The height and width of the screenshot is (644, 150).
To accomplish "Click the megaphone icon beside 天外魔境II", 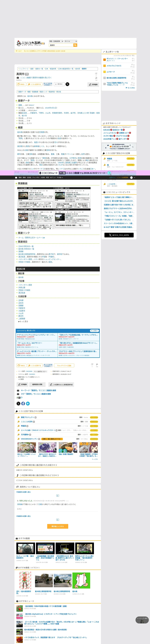I will (x=19, y=434).
